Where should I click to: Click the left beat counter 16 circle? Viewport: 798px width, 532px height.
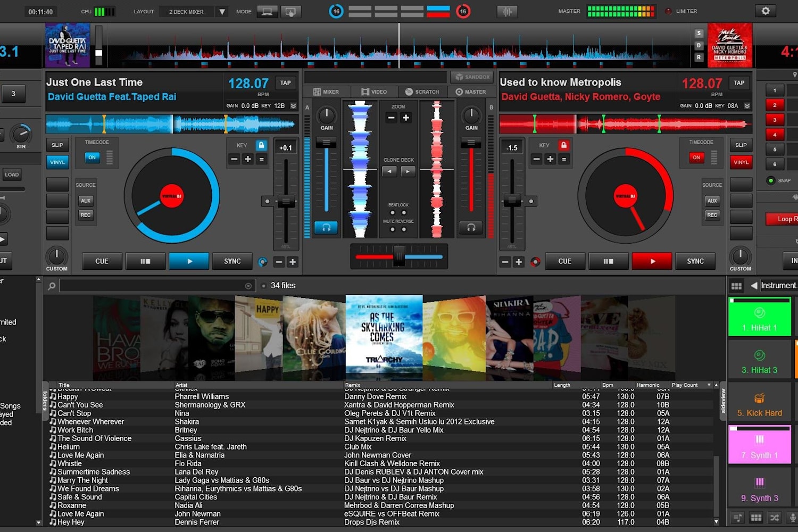point(336,11)
